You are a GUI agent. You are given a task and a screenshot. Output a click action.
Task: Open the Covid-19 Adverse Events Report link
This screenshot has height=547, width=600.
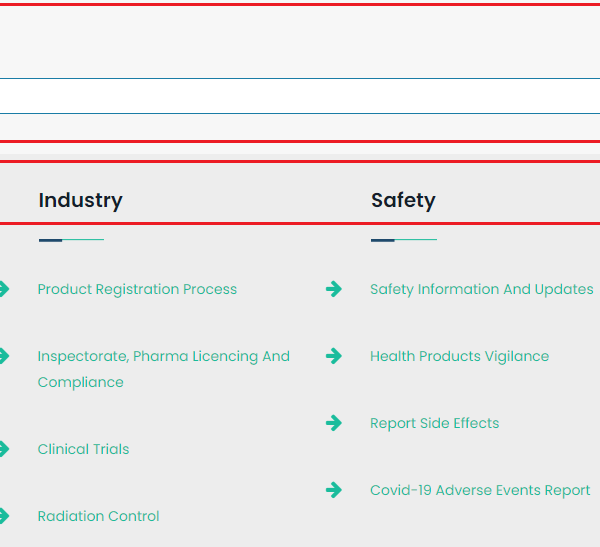(x=480, y=490)
